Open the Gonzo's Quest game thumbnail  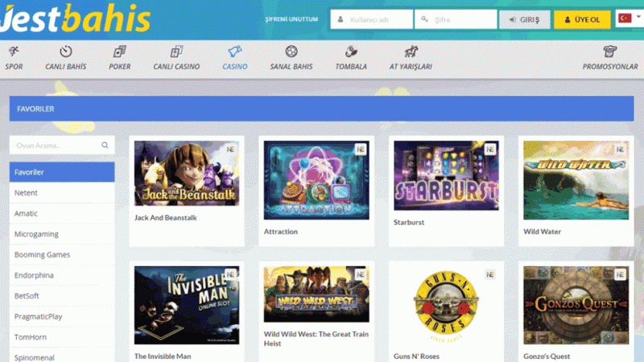pyautogui.click(x=576, y=305)
